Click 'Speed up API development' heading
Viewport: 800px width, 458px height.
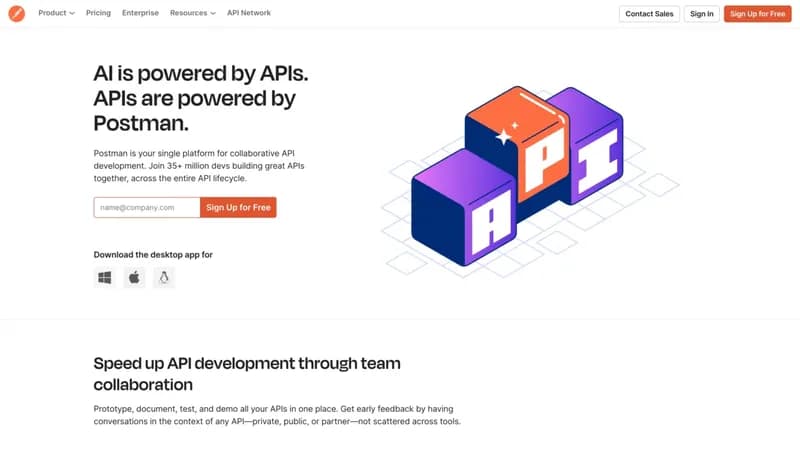tap(247, 374)
